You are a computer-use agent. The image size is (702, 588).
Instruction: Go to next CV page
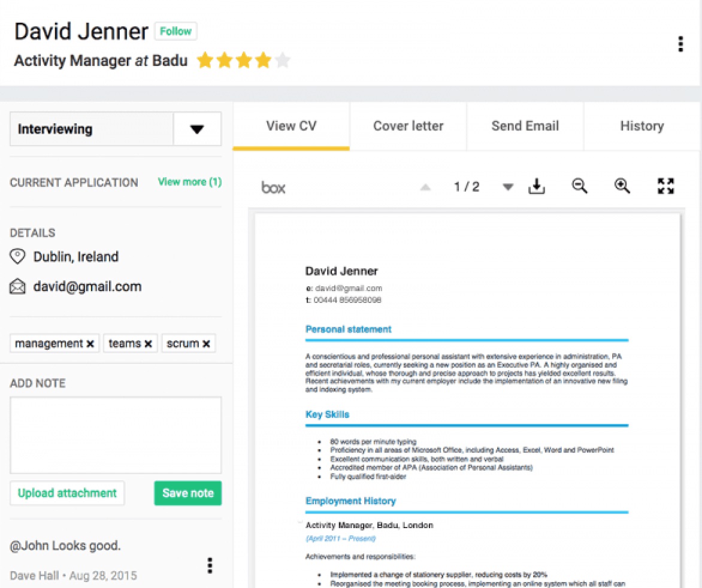coord(508,187)
